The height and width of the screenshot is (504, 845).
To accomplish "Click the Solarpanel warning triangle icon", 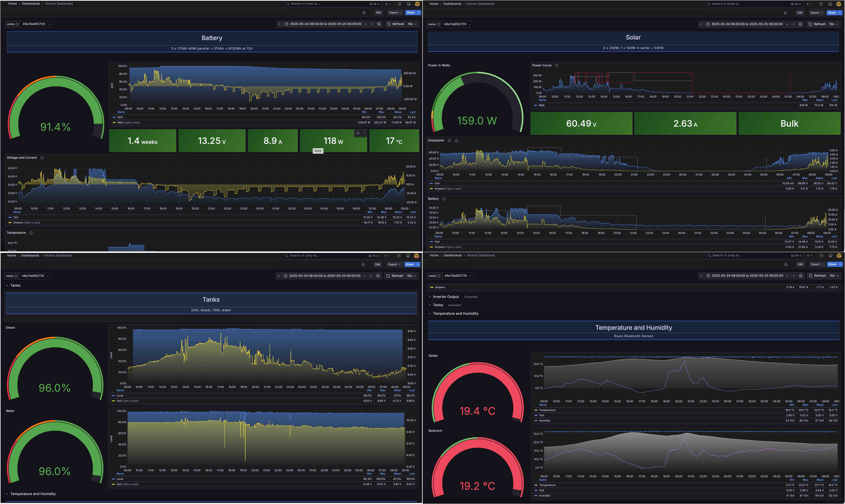I will 456,141.
